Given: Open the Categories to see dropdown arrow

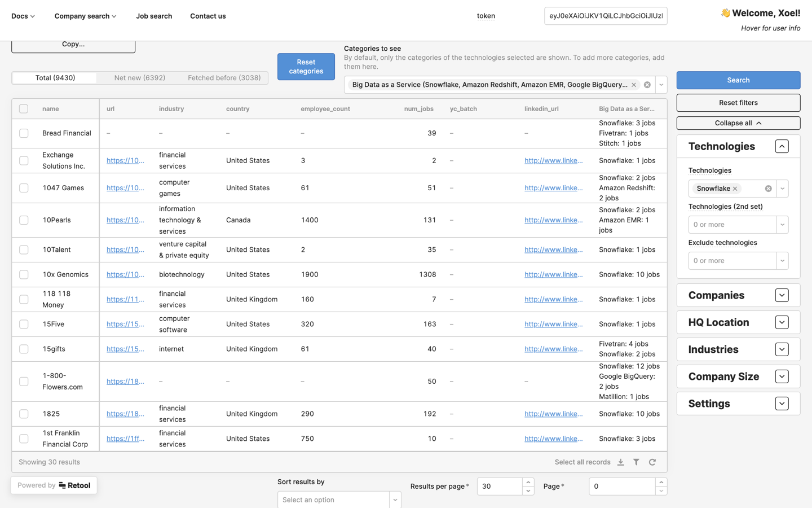Looking at the screenshot, I should point(661,85).
